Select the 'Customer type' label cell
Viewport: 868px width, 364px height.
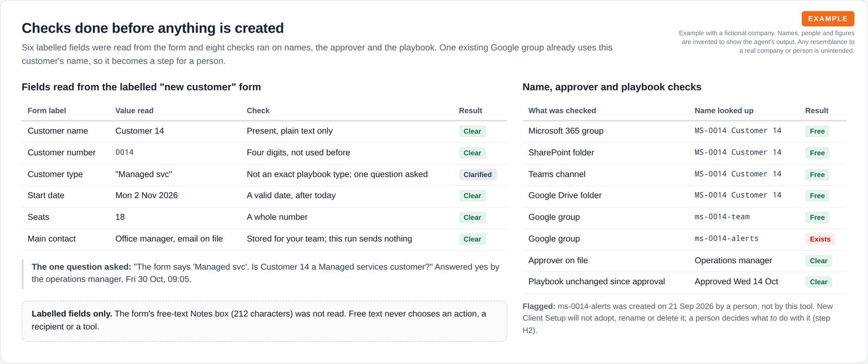click(55, 174)
